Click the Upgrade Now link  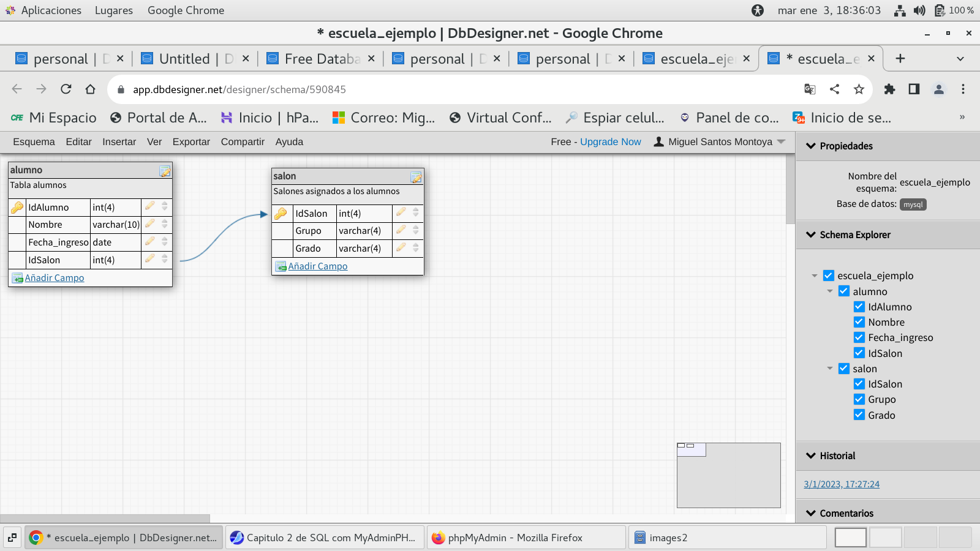tap(610, 142)
